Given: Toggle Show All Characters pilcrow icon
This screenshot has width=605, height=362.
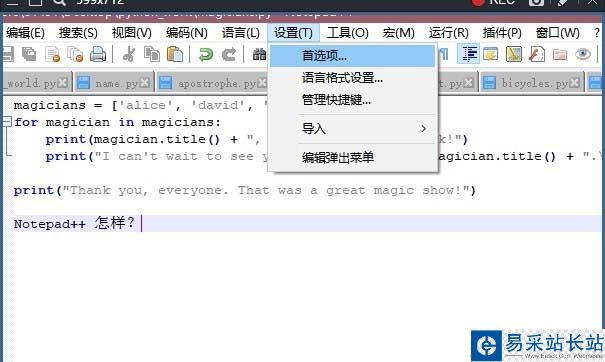Looking at the screenshot, I should pyautogui.click(x=444, y=54).
